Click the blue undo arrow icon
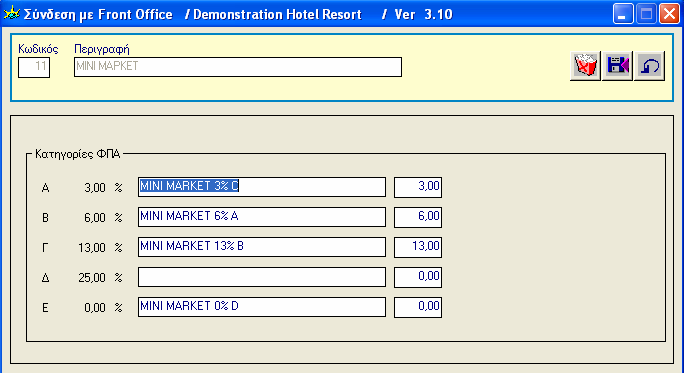The width and height of the screenshot is (684, 373). [650, 66]
